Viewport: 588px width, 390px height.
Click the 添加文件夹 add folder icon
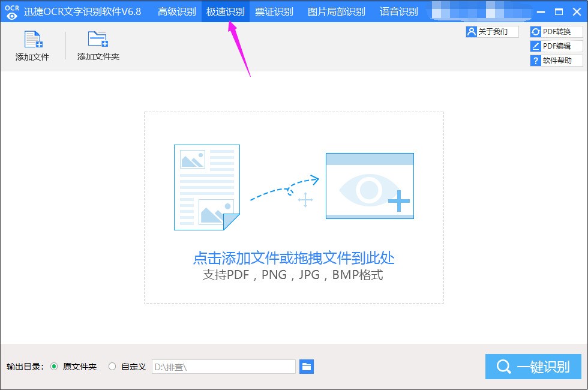(x=98, y=39)
